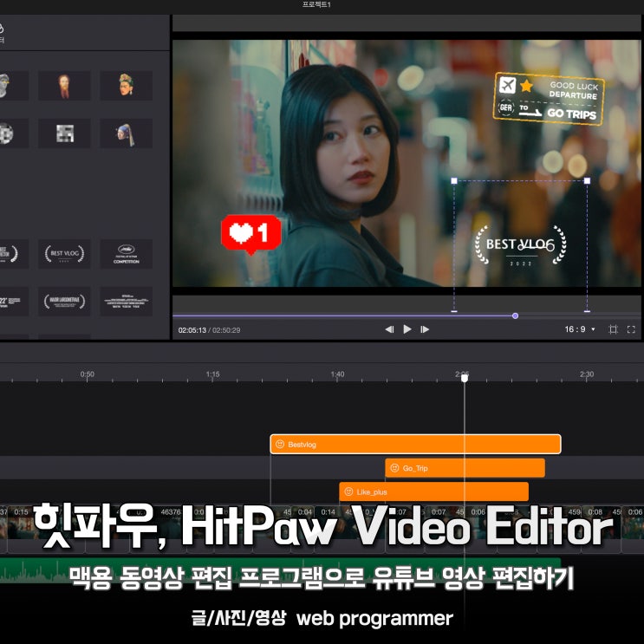Image resolution: width=644 pixels, height=644 pixels.
Task: Select the Like_plus sticker clip
Action: [x=433, y=491]
